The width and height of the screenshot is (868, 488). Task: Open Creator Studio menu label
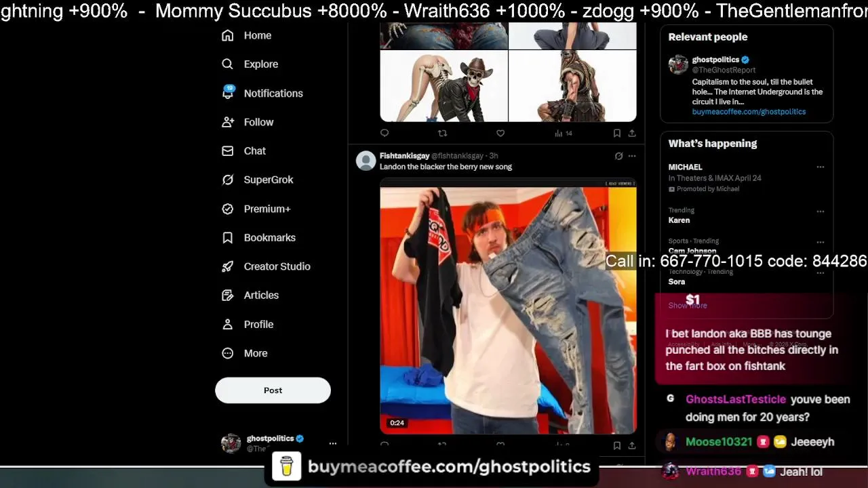pos(277,266)
